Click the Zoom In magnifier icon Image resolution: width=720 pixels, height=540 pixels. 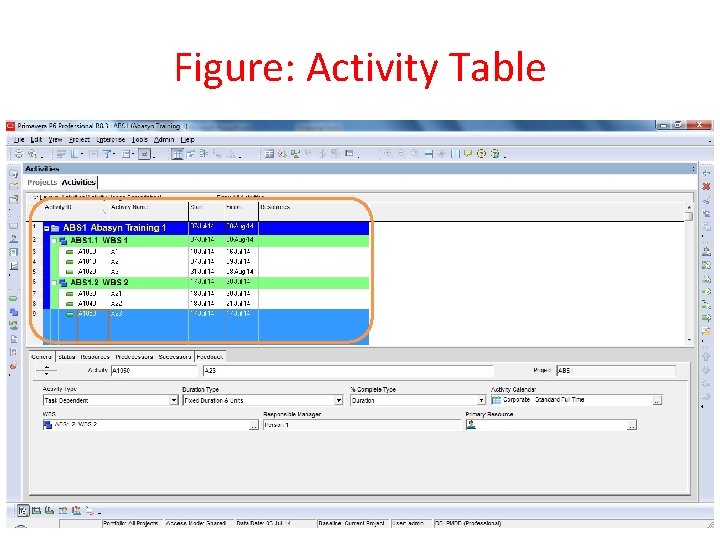[388, 154]
